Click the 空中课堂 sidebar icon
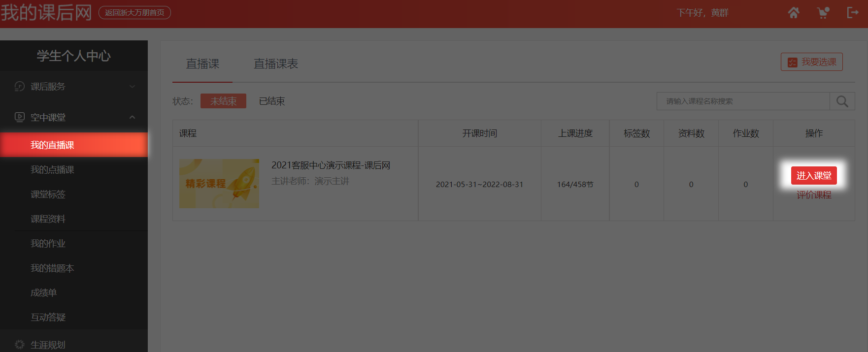Viewport: 868px width, 352px height. pos(20,117)
